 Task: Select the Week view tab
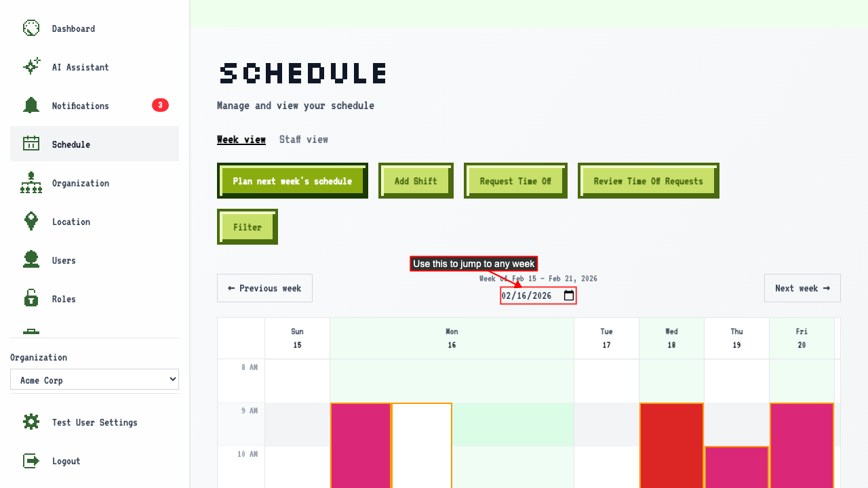[241, 139]
